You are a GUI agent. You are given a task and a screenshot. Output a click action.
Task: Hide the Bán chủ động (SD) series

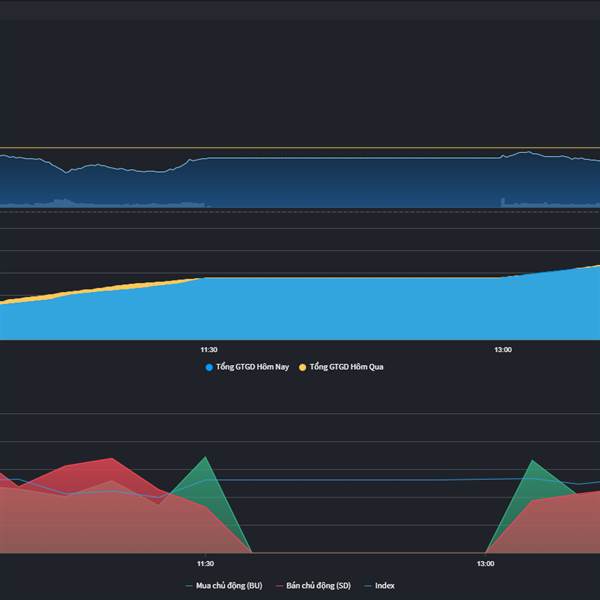(x=313, y=585)
